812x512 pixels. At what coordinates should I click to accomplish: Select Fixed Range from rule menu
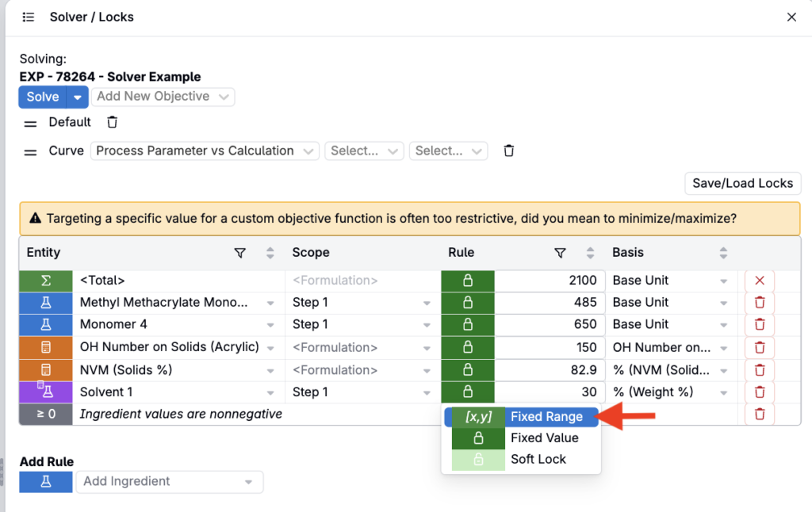point(522,417)
